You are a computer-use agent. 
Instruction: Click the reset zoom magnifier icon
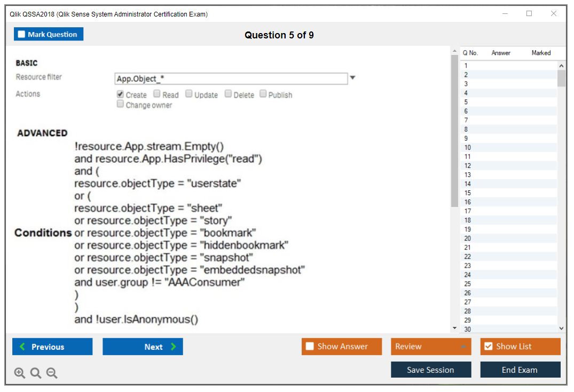coord(36,373)
